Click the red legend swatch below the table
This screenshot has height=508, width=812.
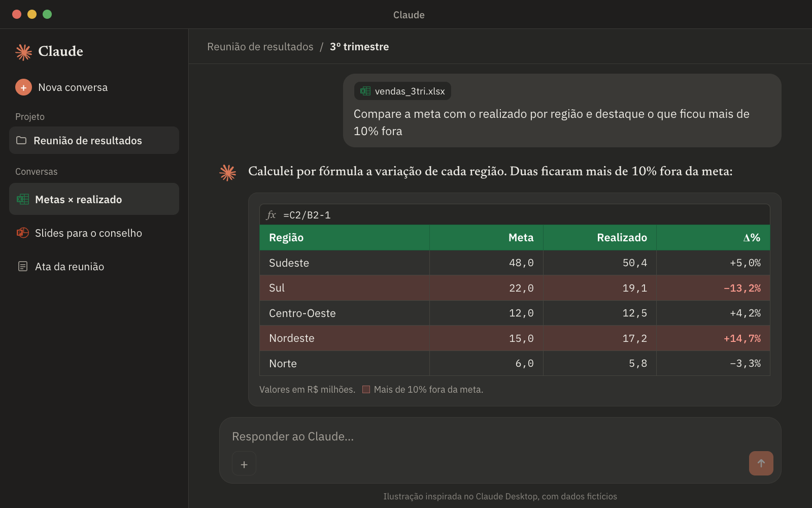pos(366,390)
